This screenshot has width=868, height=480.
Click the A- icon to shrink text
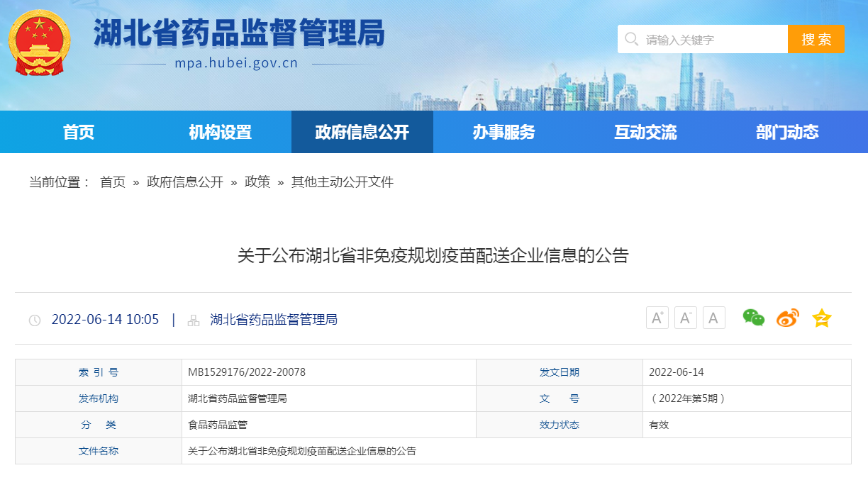(x=684, y=317)
